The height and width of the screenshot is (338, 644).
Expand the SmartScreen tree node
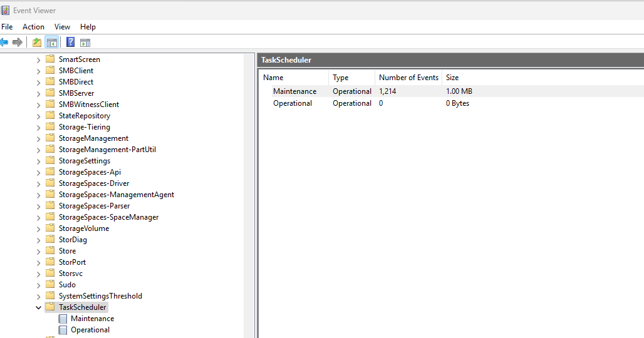[38, 60]
